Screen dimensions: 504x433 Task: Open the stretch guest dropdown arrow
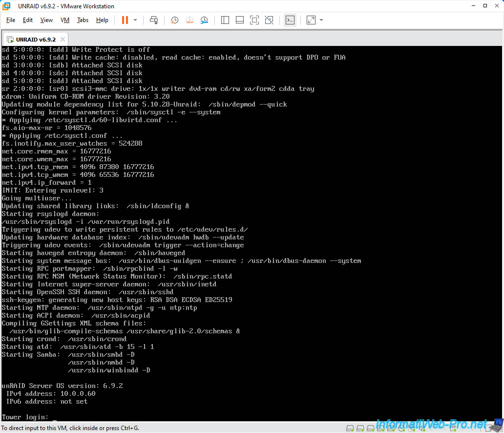coord(321,20)
